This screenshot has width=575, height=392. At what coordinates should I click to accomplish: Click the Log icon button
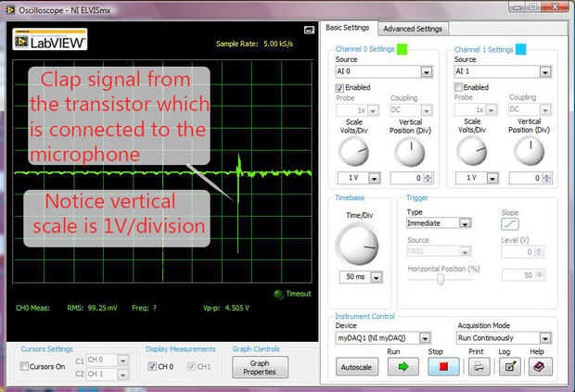click(510, 367)
